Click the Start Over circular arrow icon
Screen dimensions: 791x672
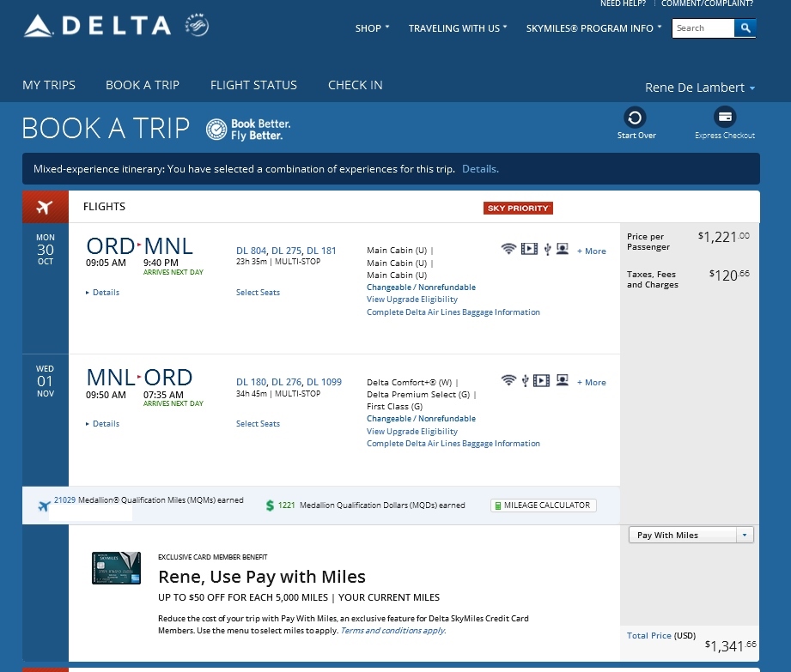[636, 118]
